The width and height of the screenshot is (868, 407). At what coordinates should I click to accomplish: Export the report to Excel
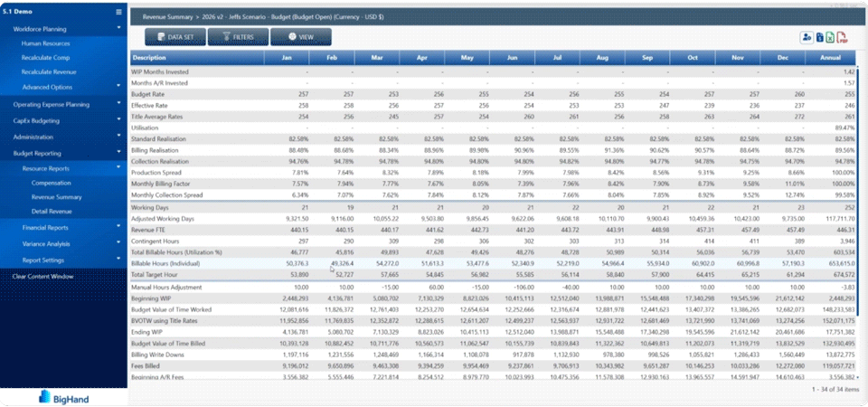tap(830, 38)
